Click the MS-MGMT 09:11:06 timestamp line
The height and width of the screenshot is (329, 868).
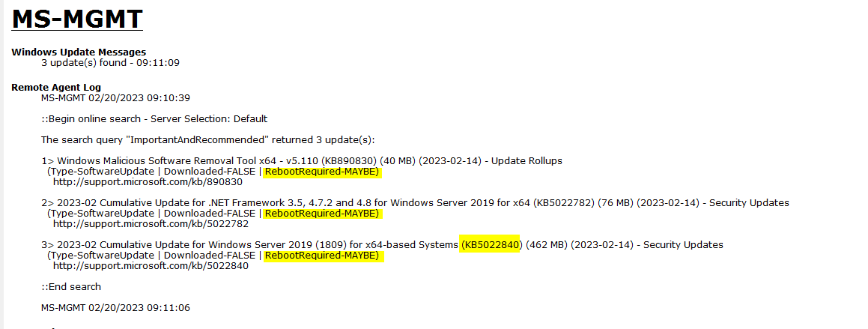115,307
